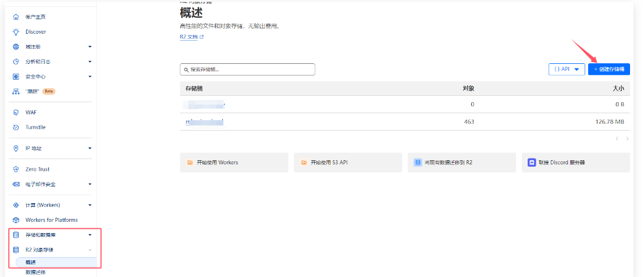Screen dimensions: 644x277
Task: Select 概述 under R2 对象存储
Action: (x=56, y=262)
